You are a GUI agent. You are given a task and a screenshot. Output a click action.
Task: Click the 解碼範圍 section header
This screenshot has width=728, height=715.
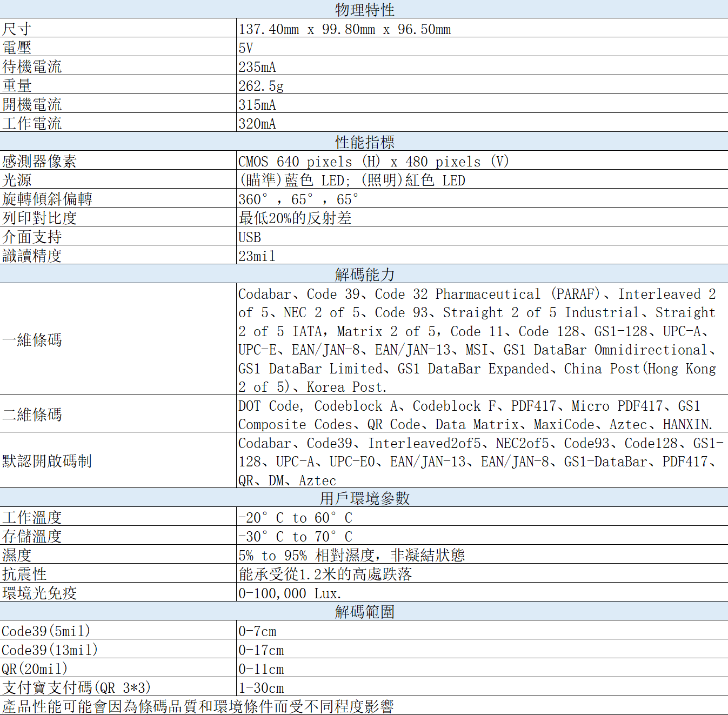[x=364, y=612]
